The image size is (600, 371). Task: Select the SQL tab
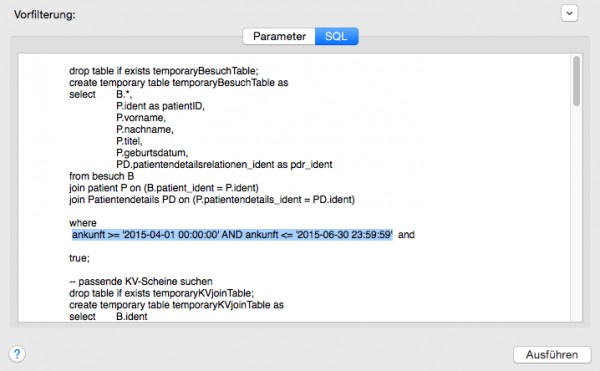click(x=336, y=36)
